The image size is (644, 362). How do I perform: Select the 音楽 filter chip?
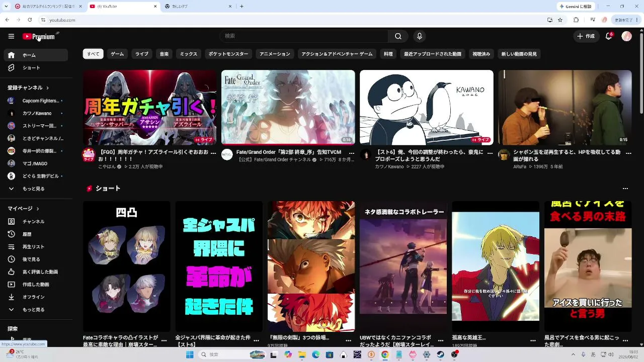click(164, 54)
